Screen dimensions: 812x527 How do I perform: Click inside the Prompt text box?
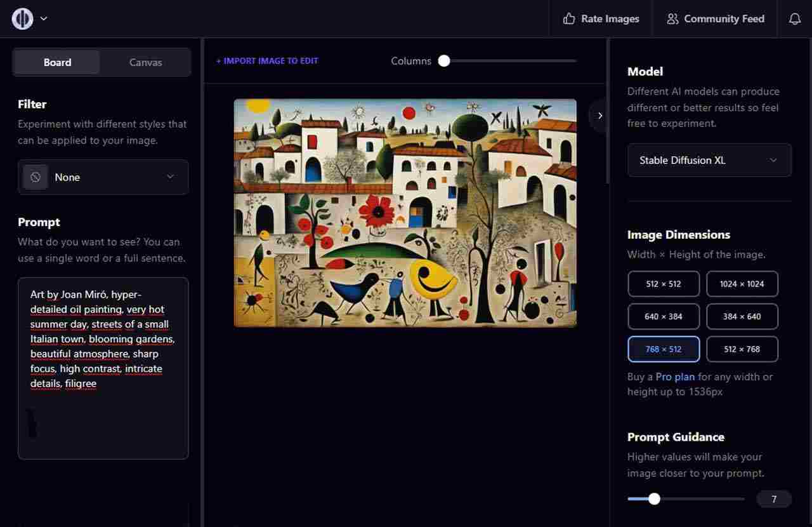pyautogui.click(x=103, y=413)
